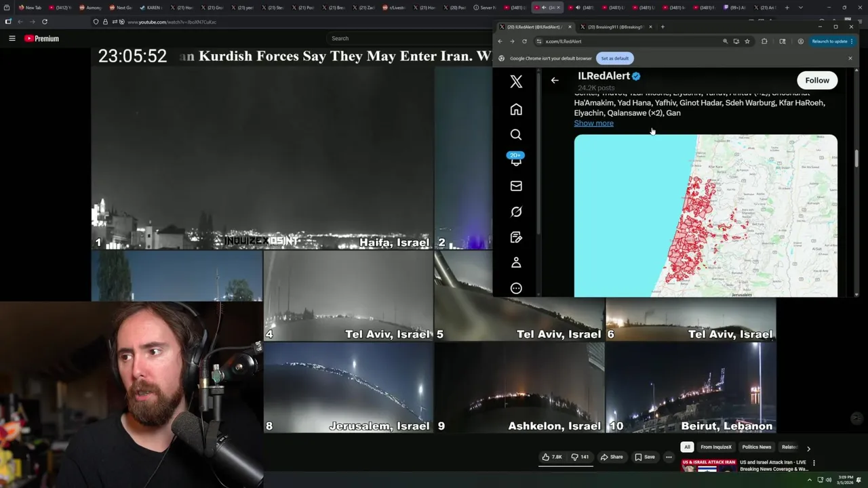Select the Politics News chip
The width and height of the screenshot is (868, 488).
pos(756,447)
